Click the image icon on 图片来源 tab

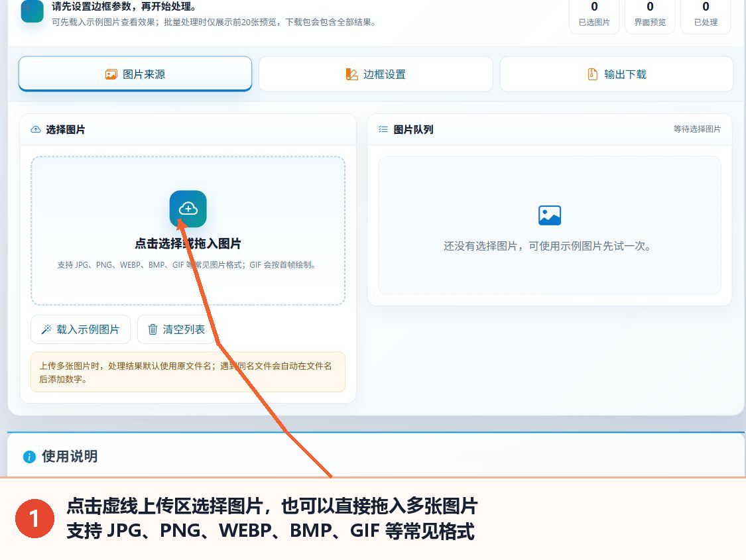111,74
